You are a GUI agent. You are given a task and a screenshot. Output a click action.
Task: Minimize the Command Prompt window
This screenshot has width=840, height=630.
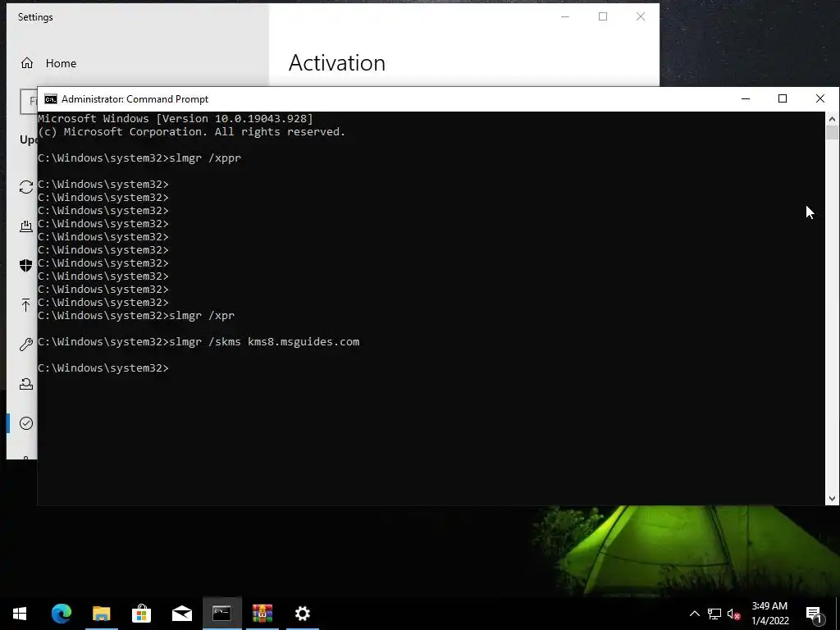click(x=745, y=99)
